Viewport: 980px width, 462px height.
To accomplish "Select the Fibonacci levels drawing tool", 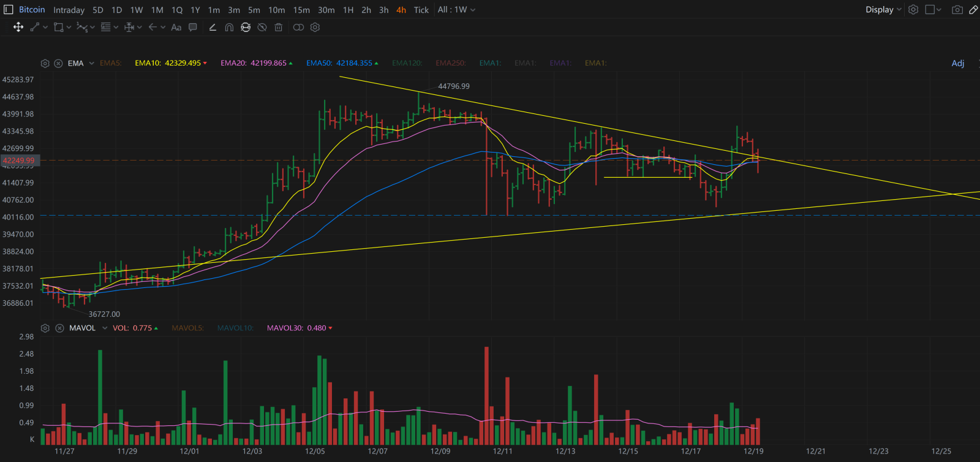I will pyautogui.click(x=105, y=27).
